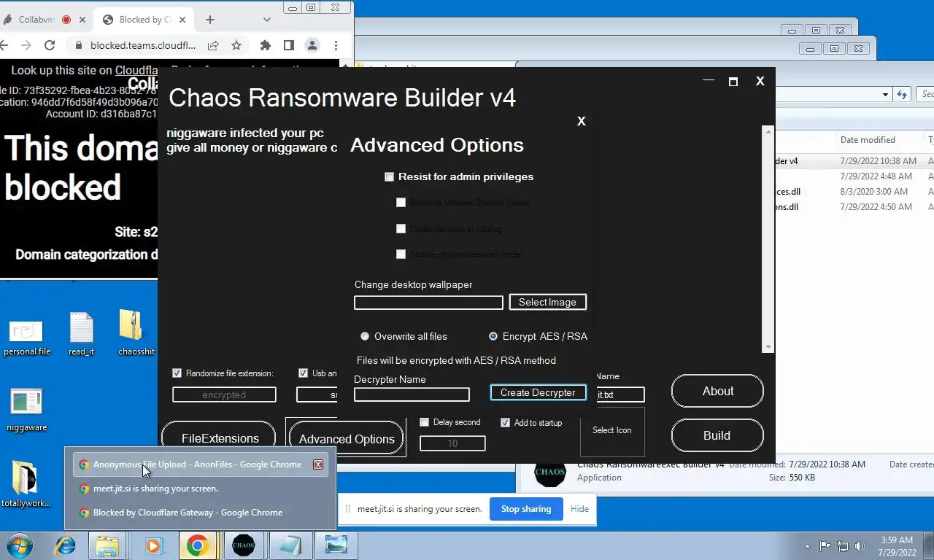Click the Create Decrypter button

(538, 392)
